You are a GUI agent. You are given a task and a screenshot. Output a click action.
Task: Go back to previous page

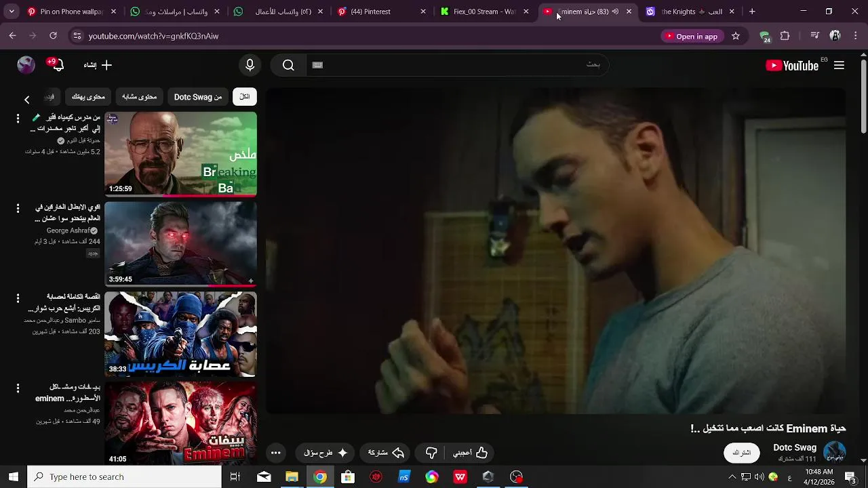12,36
